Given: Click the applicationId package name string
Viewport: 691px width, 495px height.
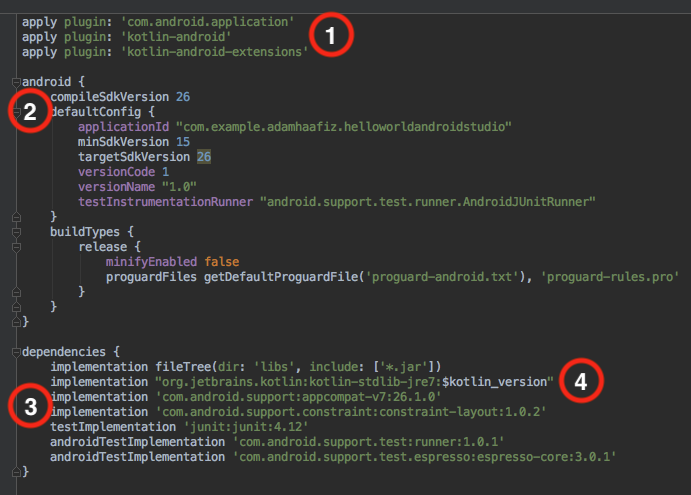Looking at the screenshot, I should 344,127.
